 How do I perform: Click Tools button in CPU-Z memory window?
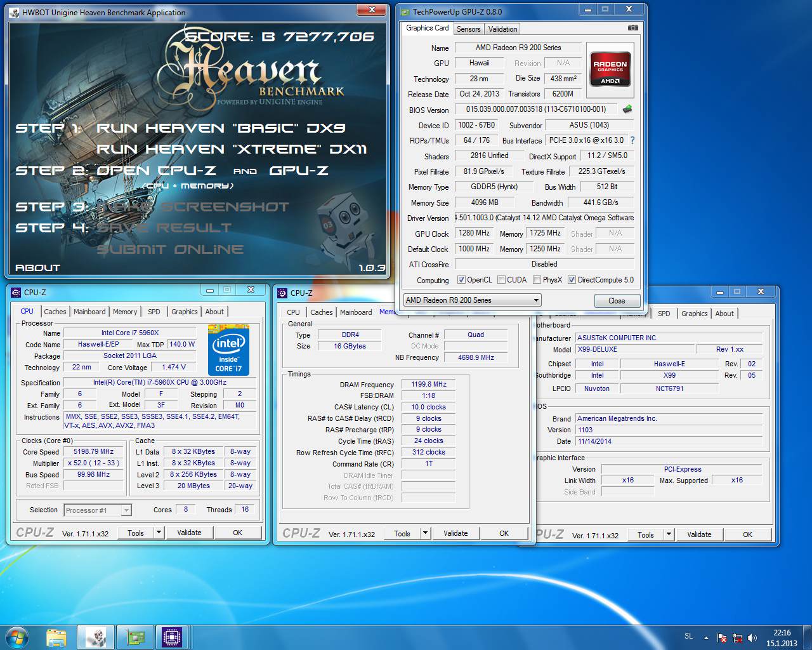click(x=402, y=533)
